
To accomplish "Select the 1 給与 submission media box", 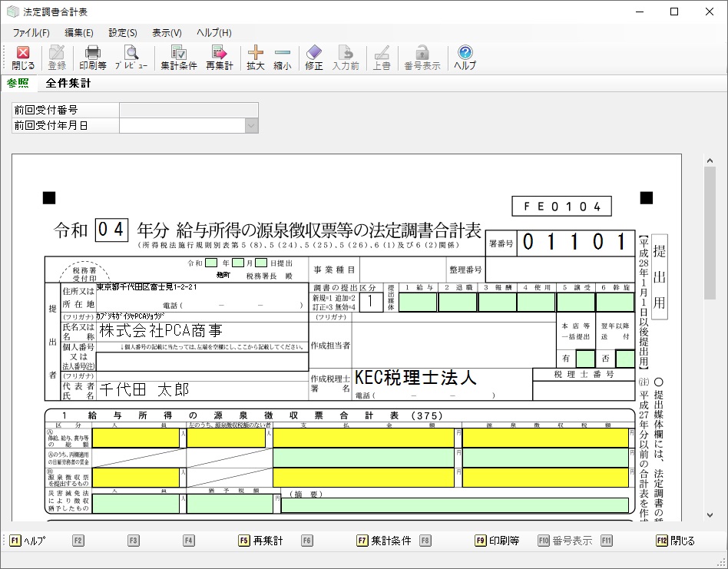I will 418,302.
